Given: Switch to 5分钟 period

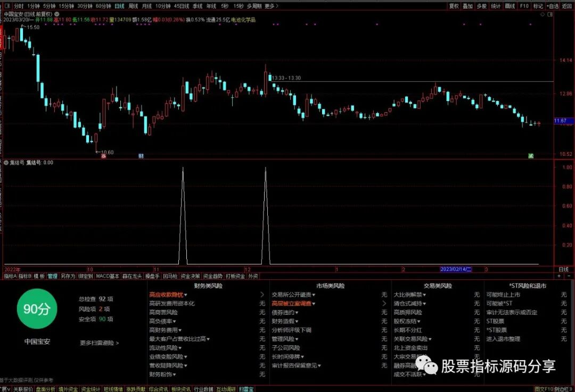Looking at the screenshot, I should pos(49,6).
